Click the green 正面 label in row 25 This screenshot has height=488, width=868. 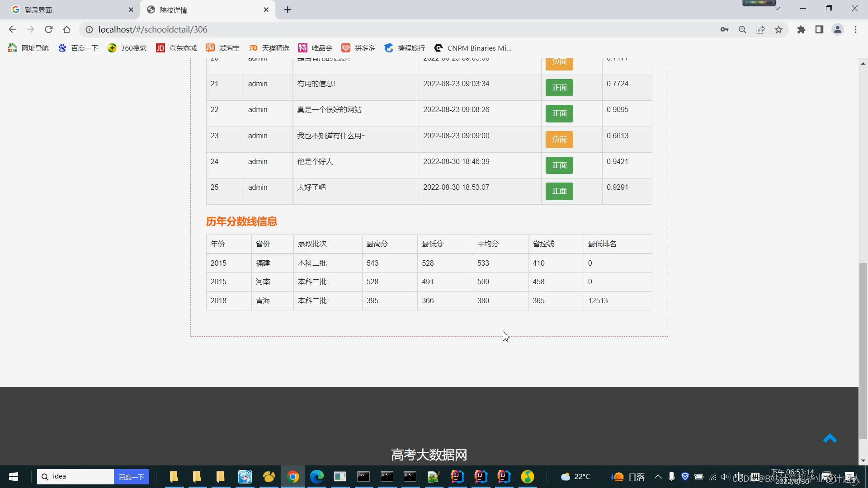[x=559, y=191]
